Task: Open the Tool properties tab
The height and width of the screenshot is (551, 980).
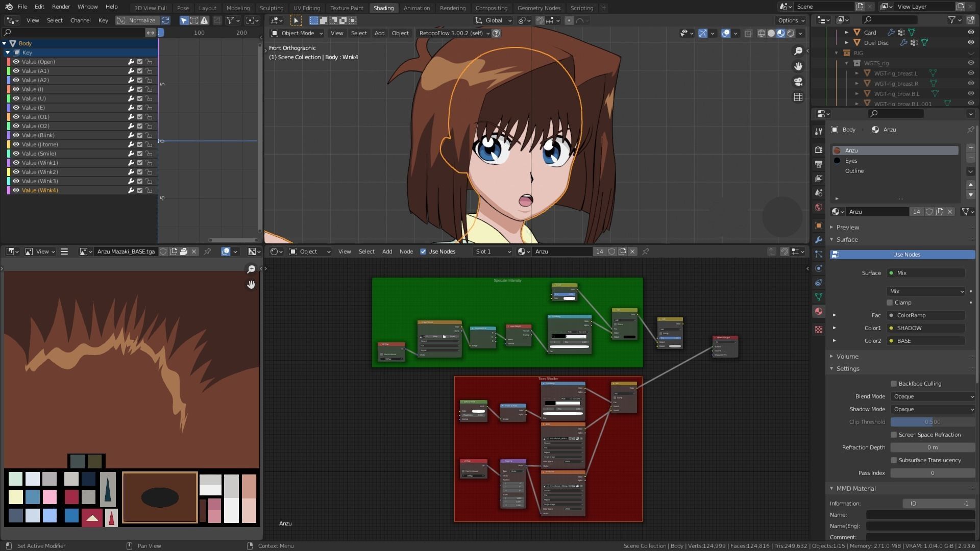Action: (x=819, y=132)
